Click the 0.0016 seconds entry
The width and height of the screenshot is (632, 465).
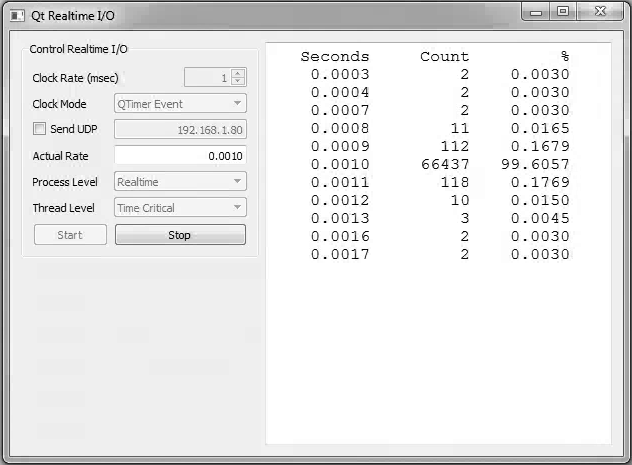340,236
